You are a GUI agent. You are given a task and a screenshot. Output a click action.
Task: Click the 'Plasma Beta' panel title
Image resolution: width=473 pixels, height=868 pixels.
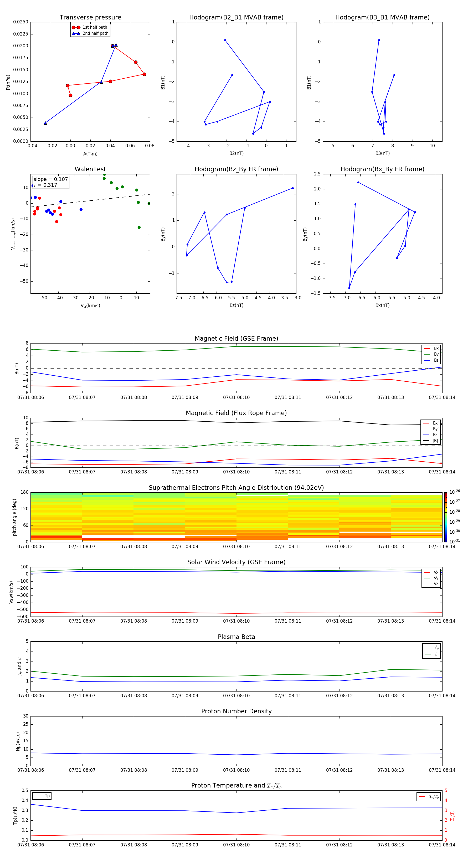[236, 637]
